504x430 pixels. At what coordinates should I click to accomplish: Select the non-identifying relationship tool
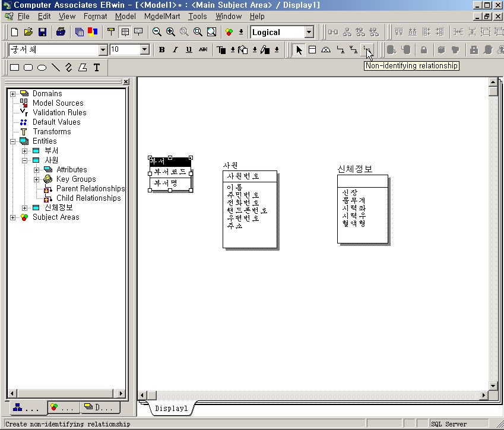tap(367, 50)
